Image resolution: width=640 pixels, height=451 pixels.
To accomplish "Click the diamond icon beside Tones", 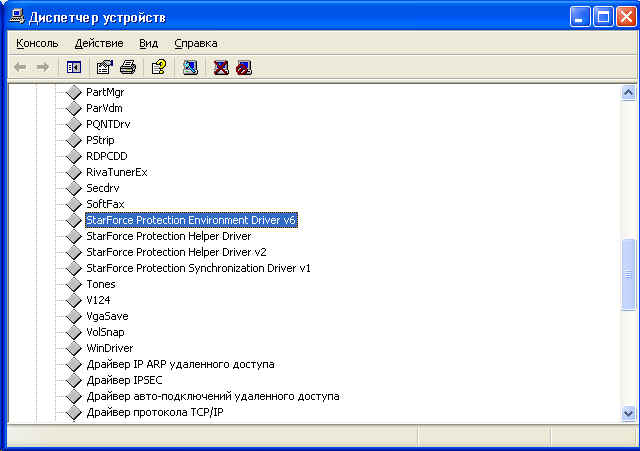I will pyautogui.click(x=74, y=284).
